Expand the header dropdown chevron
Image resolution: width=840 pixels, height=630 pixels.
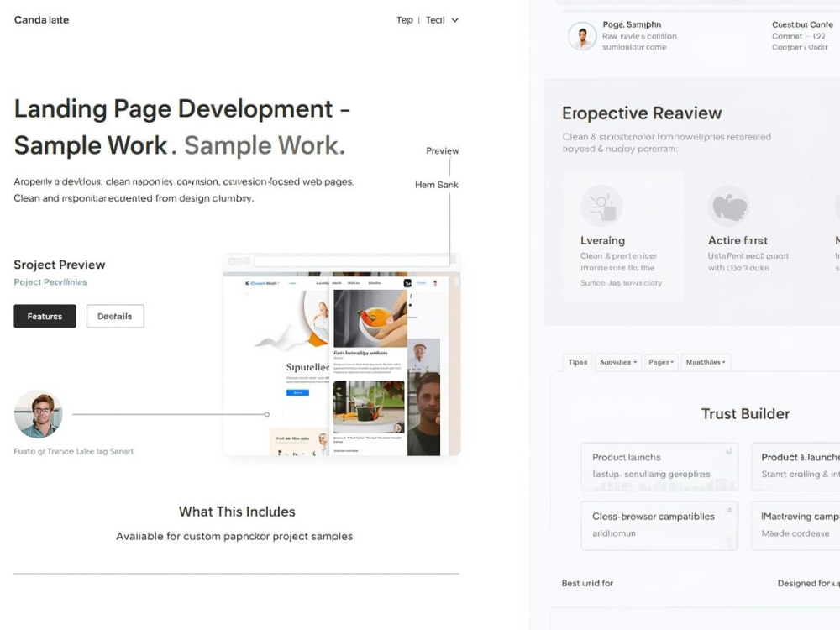pyautogui.click(x=454, y=20)
